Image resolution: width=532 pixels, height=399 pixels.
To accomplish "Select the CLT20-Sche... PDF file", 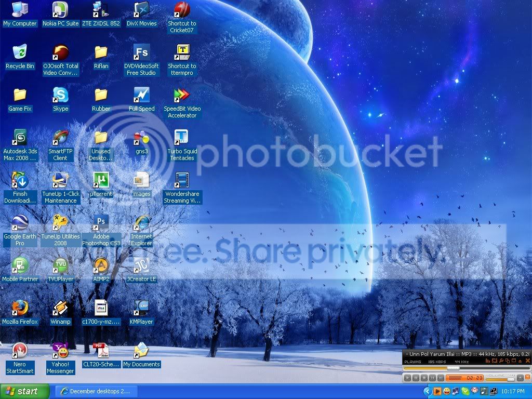I will point(101,355).
